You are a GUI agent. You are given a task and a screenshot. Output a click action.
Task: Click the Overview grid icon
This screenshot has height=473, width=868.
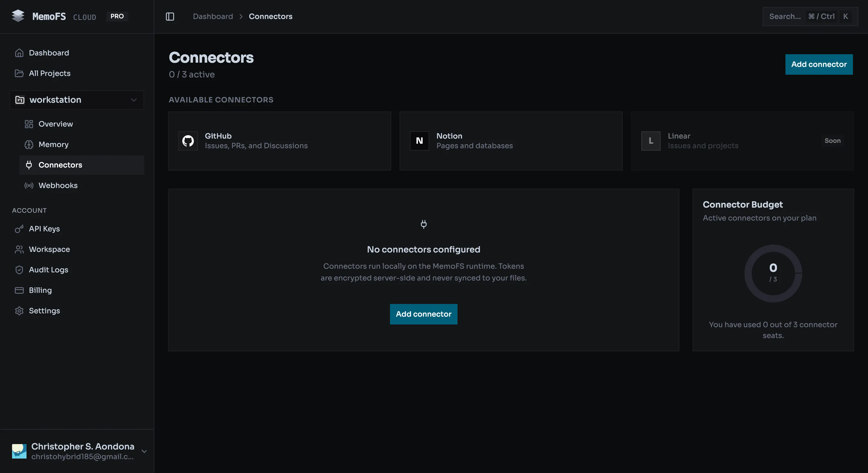29,124
